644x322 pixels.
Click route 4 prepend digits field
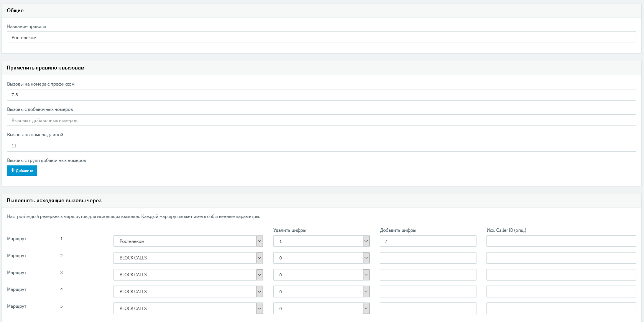tap(428, 292)
